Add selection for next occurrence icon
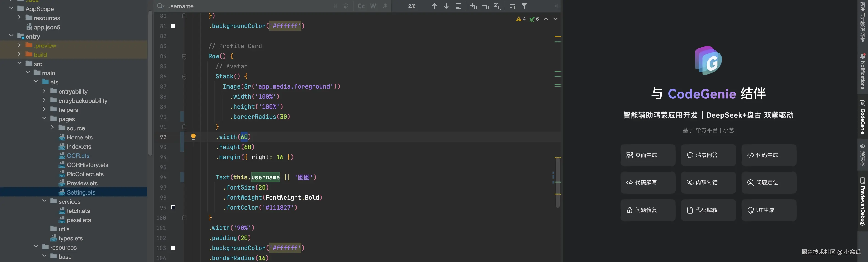The height and width of the screenshot is (262, 868). 473,6
